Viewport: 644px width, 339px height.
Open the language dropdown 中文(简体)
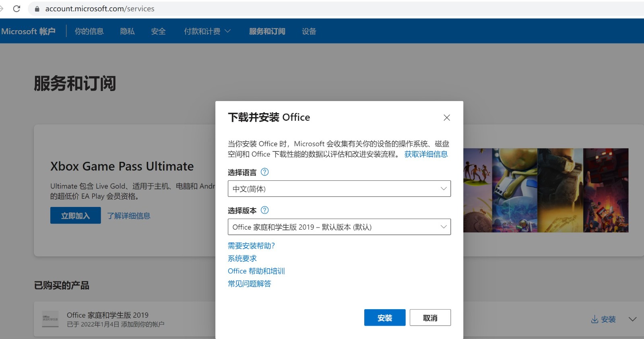[x=339, y=189]
